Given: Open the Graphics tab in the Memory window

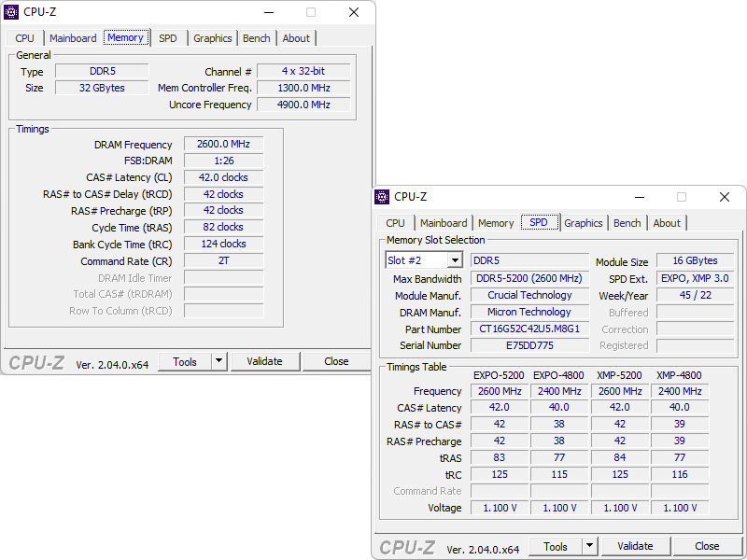Looking at the screenshot, I should click(x=213, y=38).
